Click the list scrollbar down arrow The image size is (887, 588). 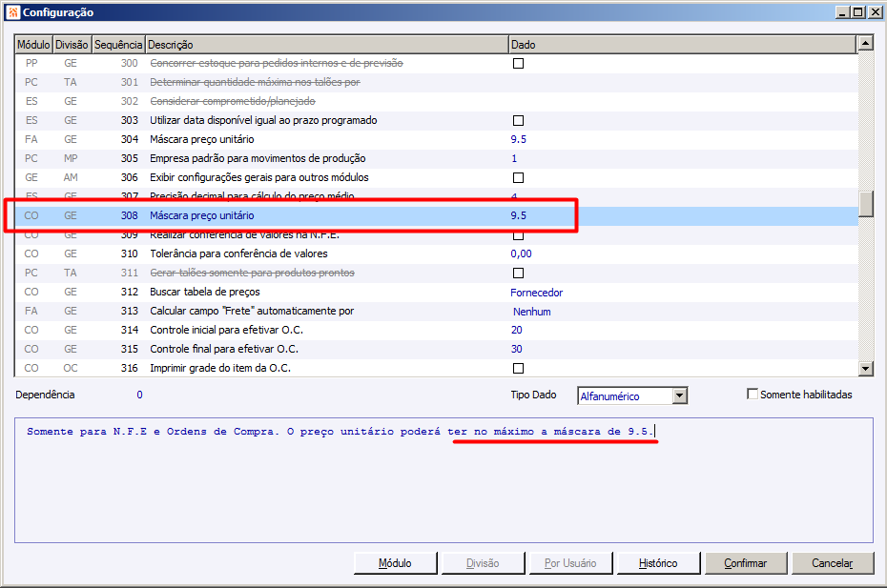pos(865,369)
